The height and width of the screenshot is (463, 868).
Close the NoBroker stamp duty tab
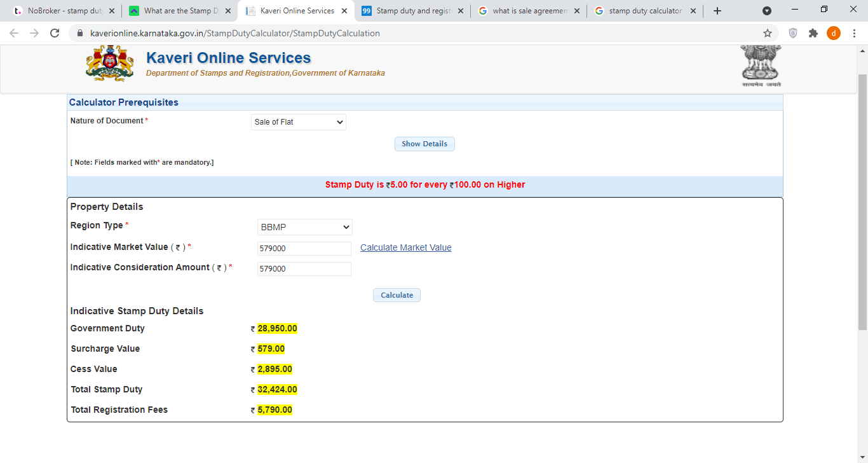click(x=111, y=11)
